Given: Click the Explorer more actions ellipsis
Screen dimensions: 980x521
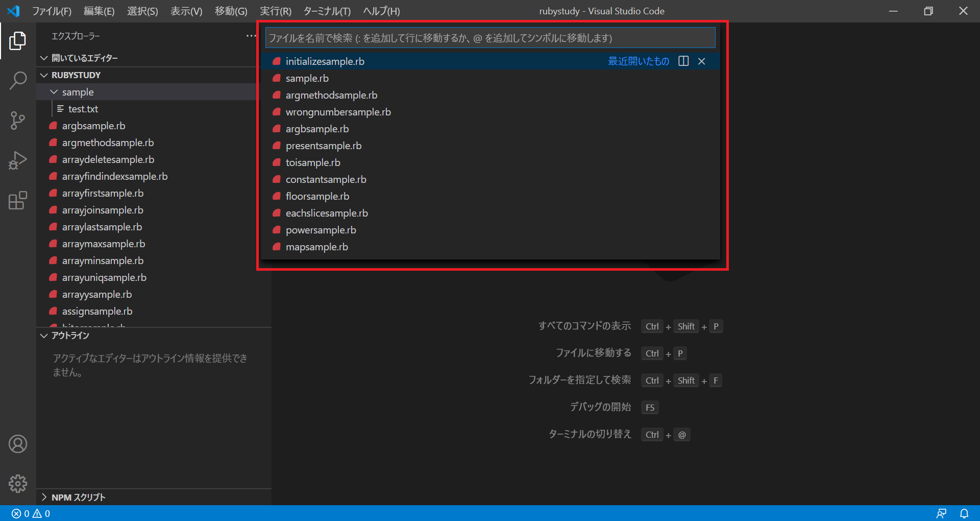Looking at the screenshot, I should point(251,36).
